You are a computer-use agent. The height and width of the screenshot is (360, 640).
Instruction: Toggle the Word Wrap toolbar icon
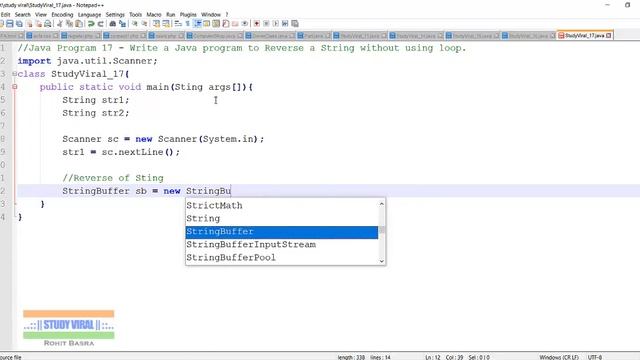[x=178, y=24]
